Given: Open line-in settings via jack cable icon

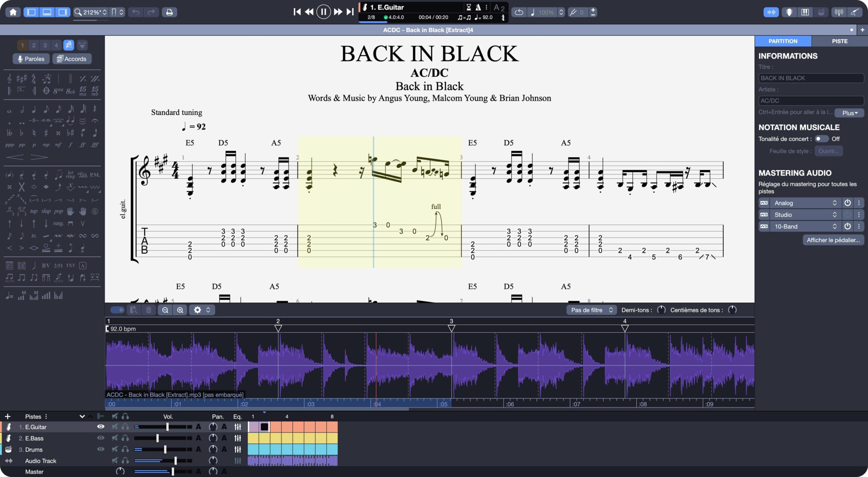Looking at the screenshot, I should point(855,12).
